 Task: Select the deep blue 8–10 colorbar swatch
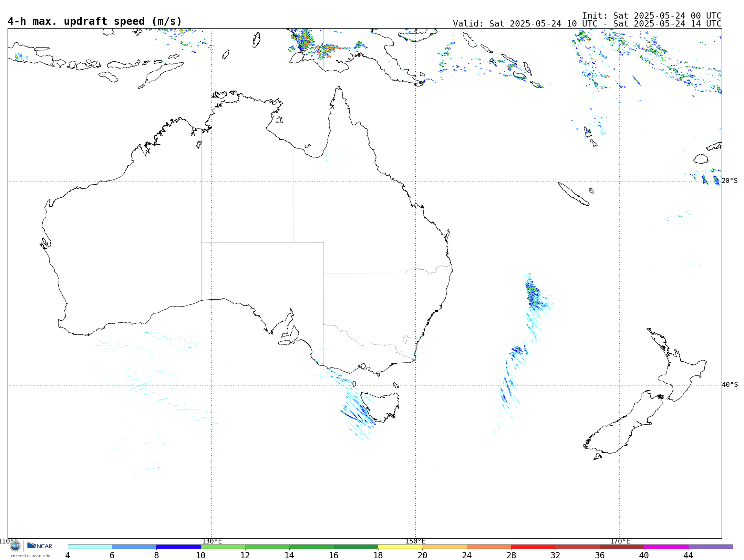coord(179,547)
